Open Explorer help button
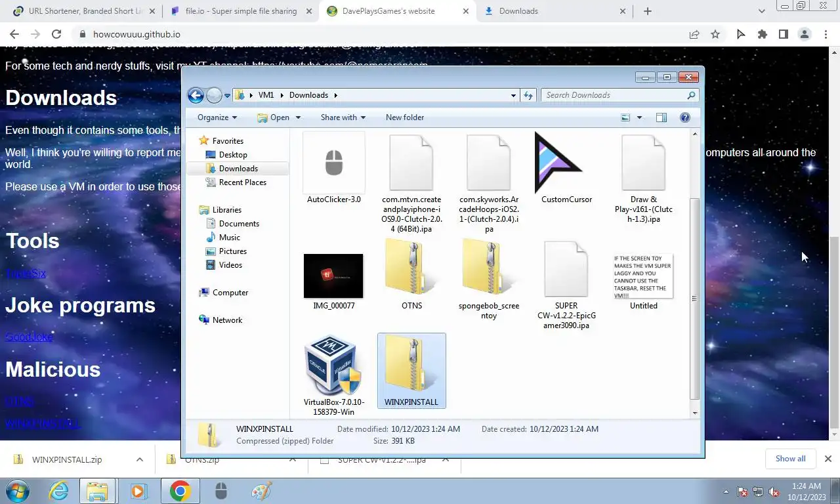 click(x=685, y=117)
